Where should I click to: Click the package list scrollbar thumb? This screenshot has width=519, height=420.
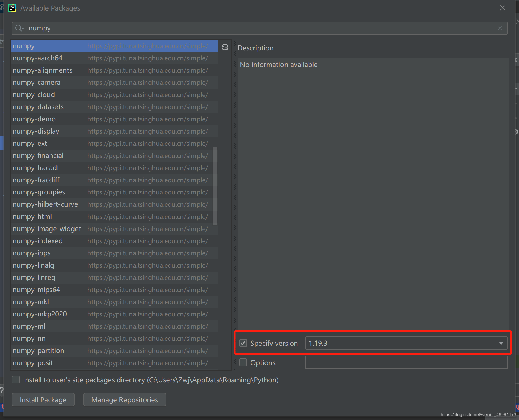pyautogui.click(x=215, y=186)
